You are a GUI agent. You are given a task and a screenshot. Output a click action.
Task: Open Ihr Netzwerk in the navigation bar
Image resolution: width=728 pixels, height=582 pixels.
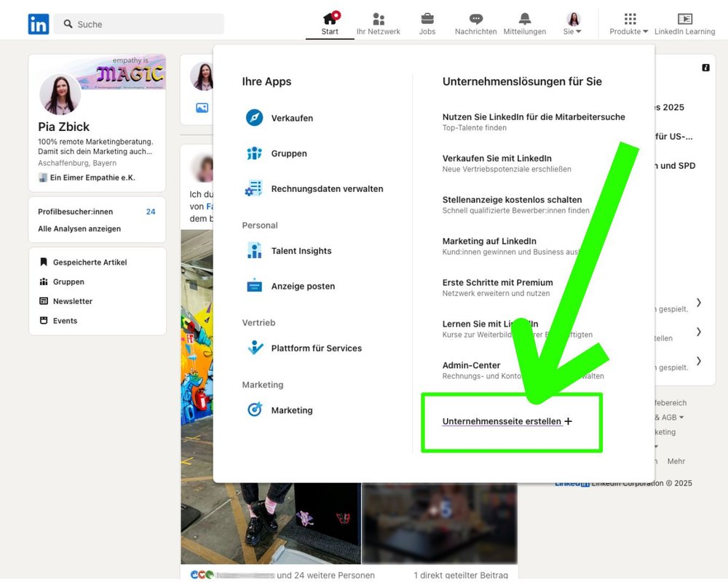[379, 24]
